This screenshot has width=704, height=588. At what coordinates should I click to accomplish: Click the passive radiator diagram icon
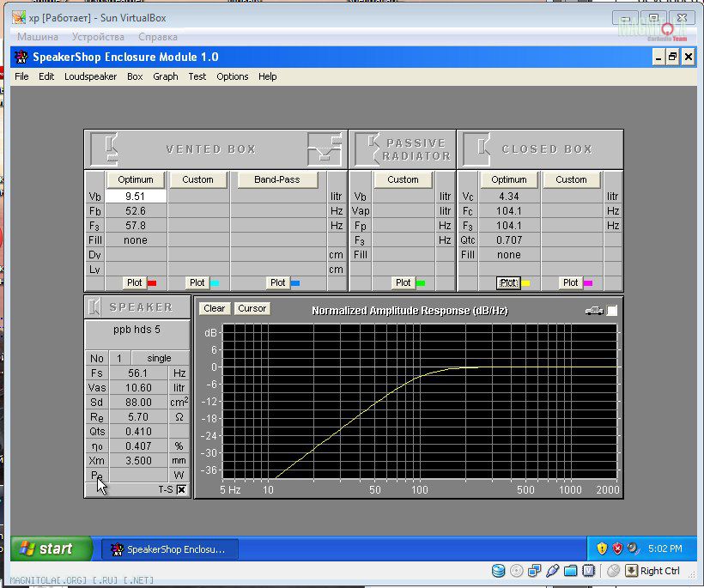[x=367, y=149]
